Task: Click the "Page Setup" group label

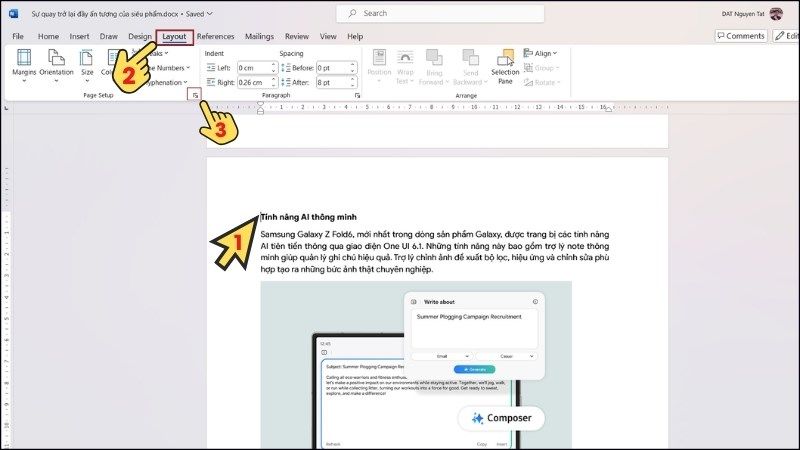Action: pos(98,95)
